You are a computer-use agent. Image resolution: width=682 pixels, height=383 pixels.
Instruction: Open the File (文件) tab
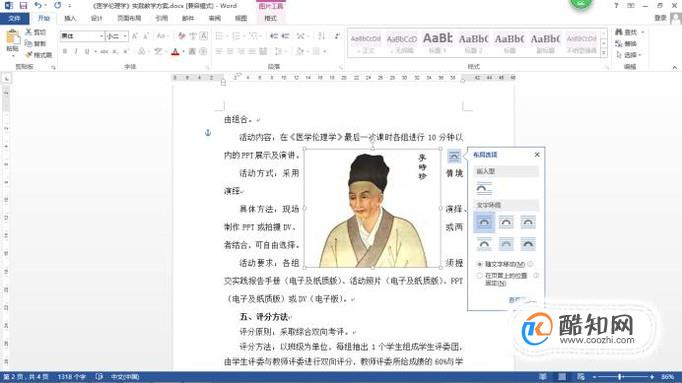tap(15, 18)
